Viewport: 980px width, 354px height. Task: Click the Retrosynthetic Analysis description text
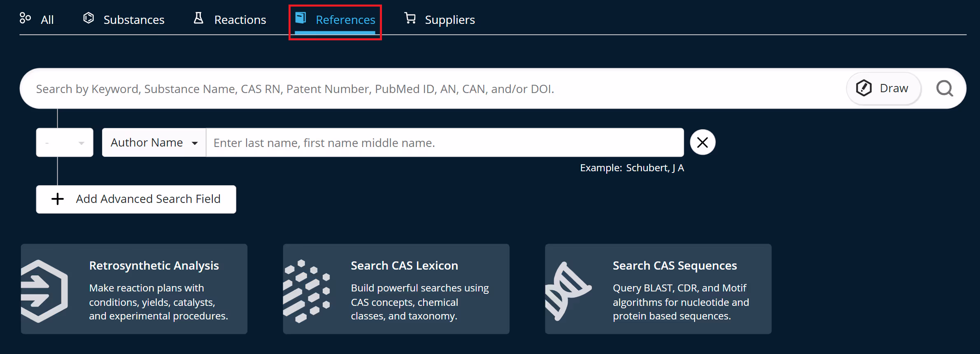tap(158, 302)
